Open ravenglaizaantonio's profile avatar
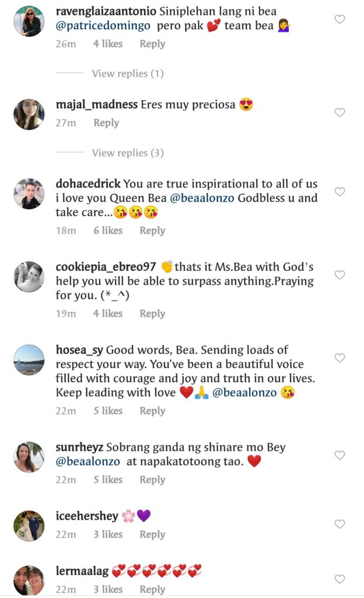 click(x=29, y=22)
